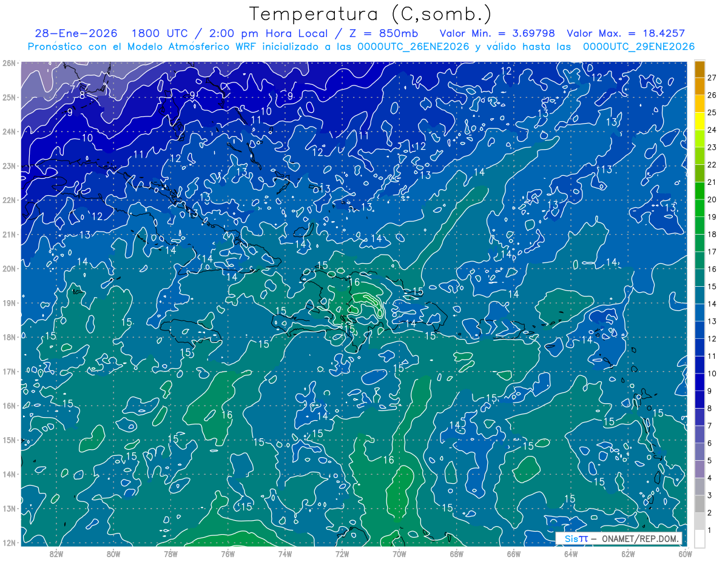Pick the gray swatch between 2 and 3

point(700,504)
